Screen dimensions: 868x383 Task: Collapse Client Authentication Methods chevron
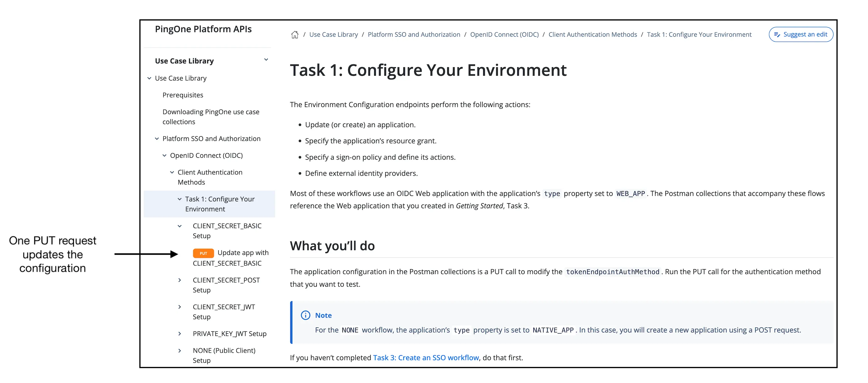pos(172,172)
